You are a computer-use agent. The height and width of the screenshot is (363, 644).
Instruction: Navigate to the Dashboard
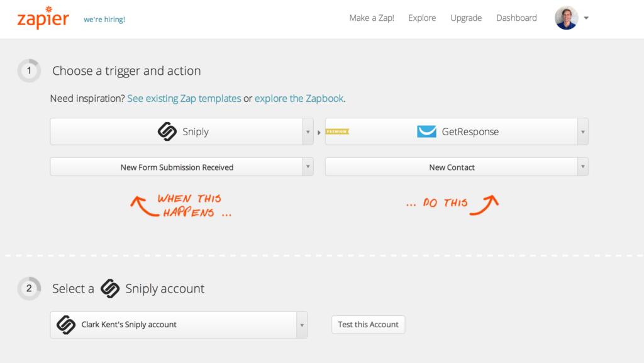pos(516,18)
